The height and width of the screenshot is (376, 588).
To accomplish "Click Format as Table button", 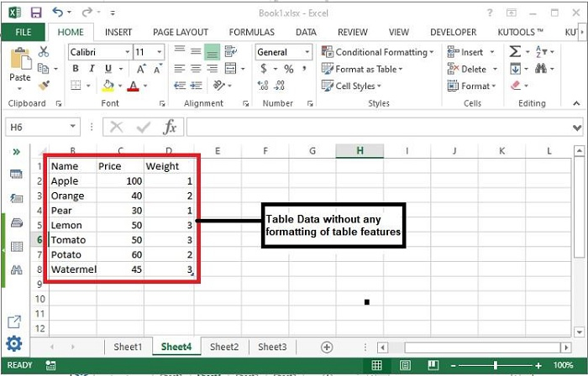I will [x=362, y=69].
